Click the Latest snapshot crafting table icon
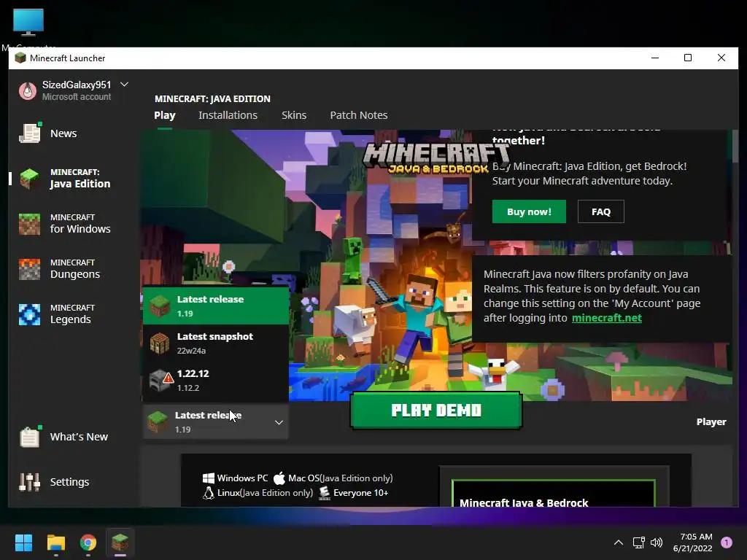This screenshot has height=560, width=747. click(160, 343)
